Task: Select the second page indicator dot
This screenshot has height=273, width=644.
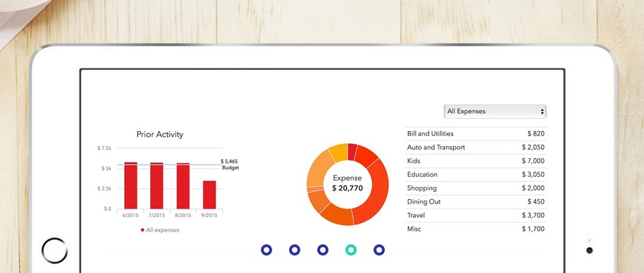Action: (x=295, y=249)
